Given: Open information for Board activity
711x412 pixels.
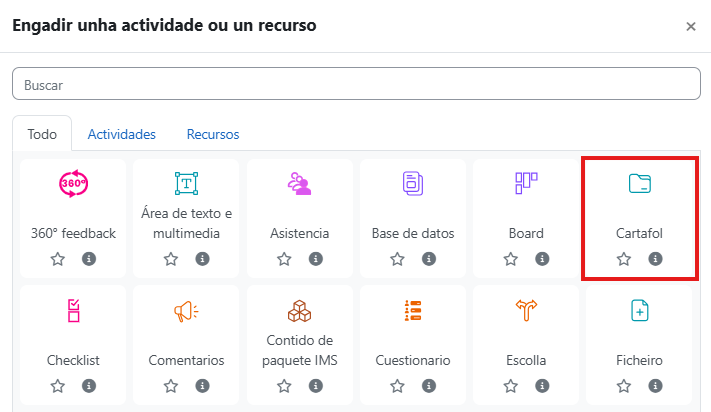Looking at the screenshot, I should pyautogui.click(x=542, y=259).
